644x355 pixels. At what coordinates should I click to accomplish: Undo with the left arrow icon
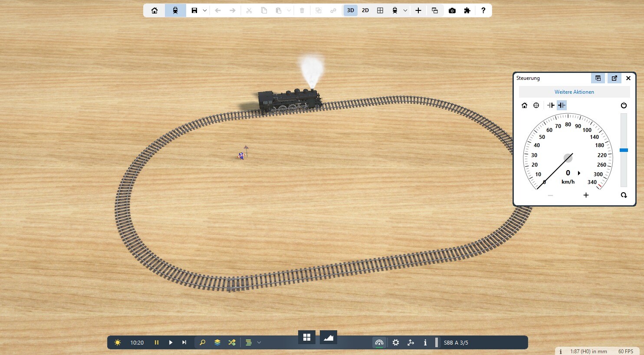pyautogui.click(x=218, y=10)
